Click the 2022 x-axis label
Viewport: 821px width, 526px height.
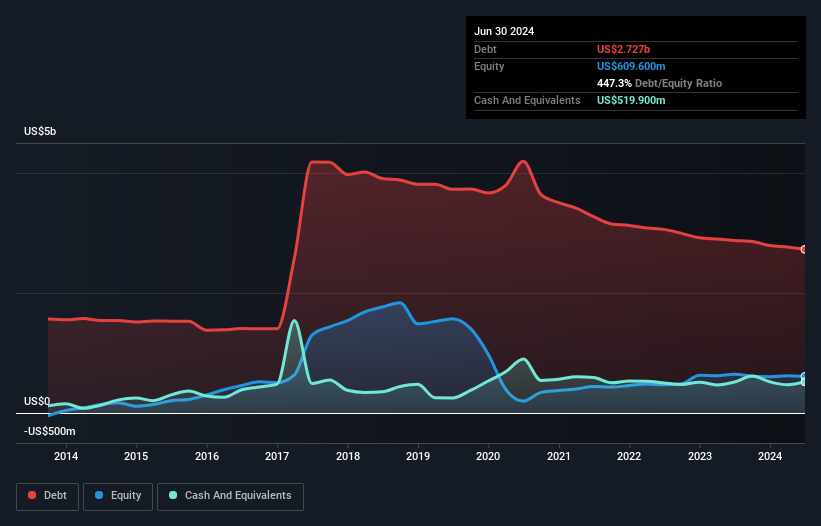[629, 456]
